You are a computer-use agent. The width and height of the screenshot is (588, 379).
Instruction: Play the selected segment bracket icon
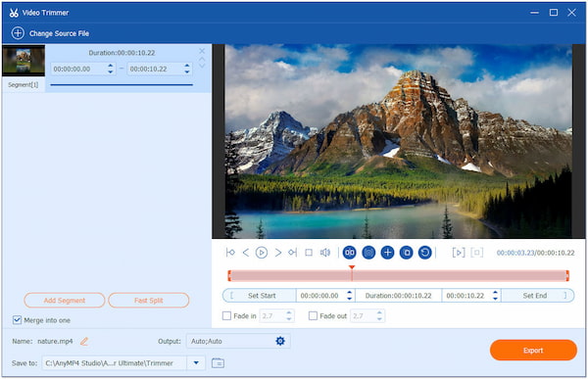[x=459, y=253]
